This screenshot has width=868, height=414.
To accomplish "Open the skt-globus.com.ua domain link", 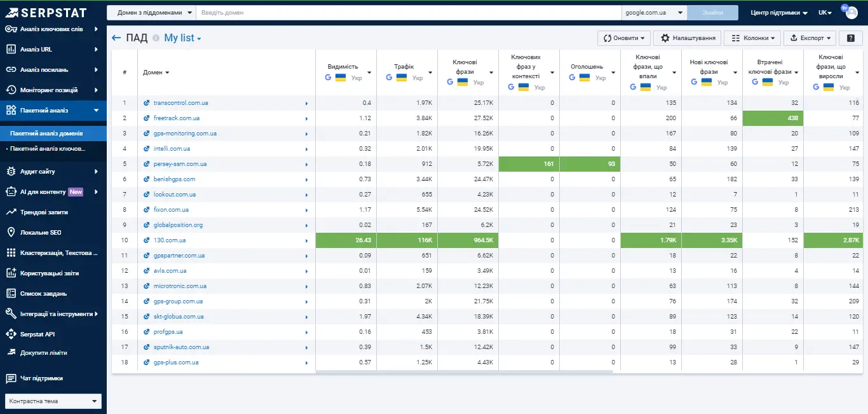I will (x=179, y=317).
